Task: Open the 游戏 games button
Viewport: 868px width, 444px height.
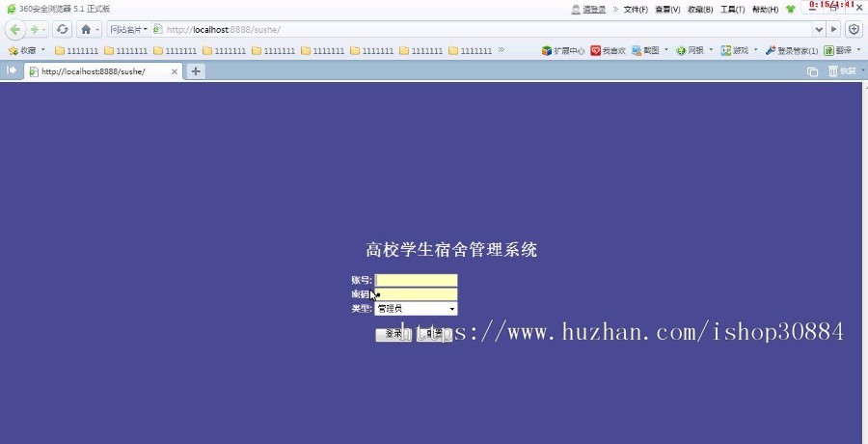Action: click(x=735, y=50)
